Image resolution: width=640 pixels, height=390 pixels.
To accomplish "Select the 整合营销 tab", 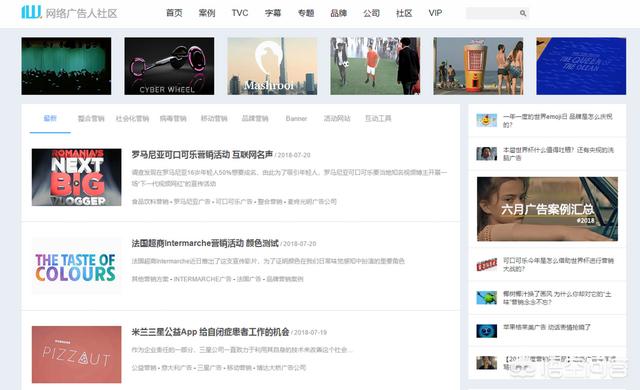I will tap(91, 119).
